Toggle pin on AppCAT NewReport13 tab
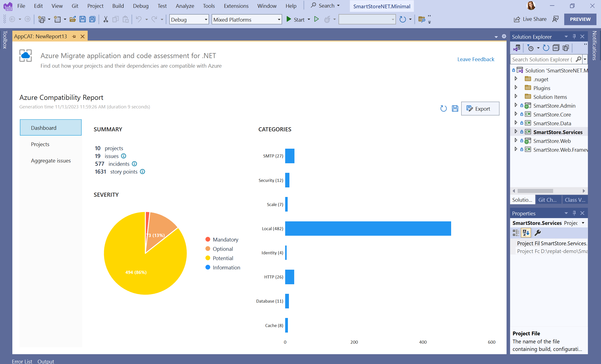 click(74, 36)
